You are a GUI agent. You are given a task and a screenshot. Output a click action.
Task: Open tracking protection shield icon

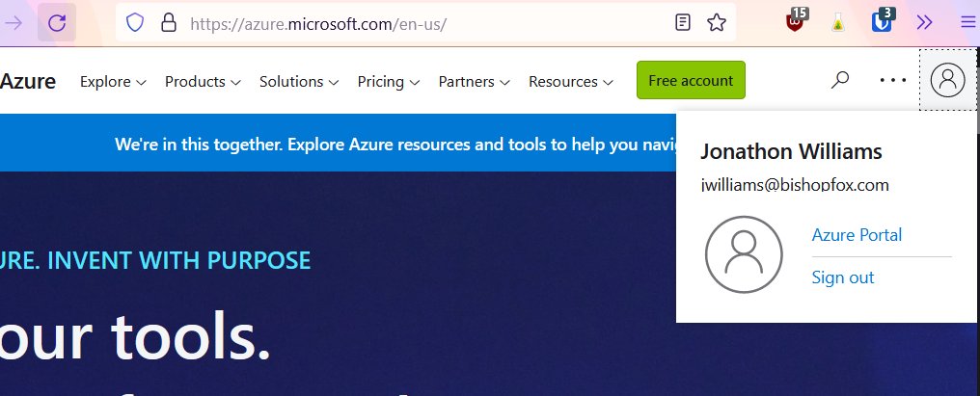coord(135,23)
